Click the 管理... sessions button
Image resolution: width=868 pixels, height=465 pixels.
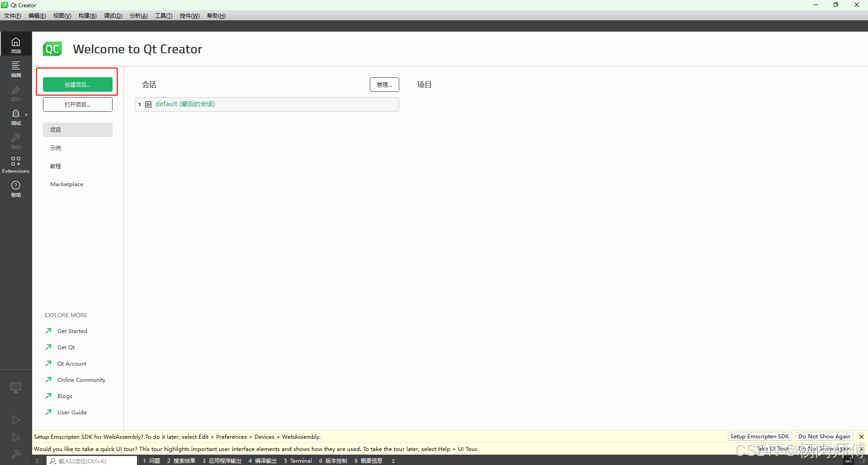pos(384,85)
